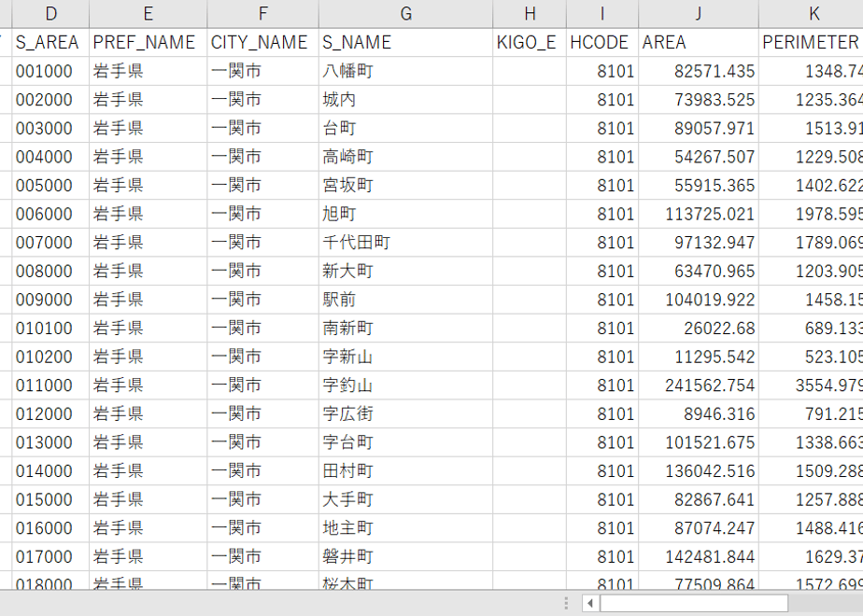The width and height of the screenshot is (863, 616).
Task: Select column K header
Action: click(x=812, y=14)
